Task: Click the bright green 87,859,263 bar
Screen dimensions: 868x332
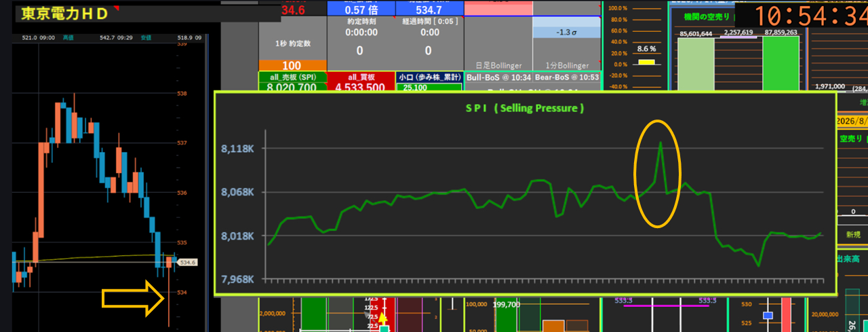Action: (781, 62)
